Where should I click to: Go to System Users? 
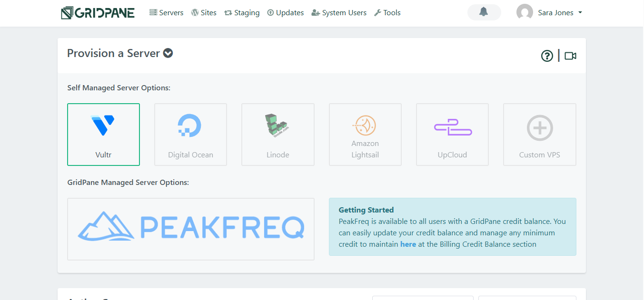[x=339, y=13]
